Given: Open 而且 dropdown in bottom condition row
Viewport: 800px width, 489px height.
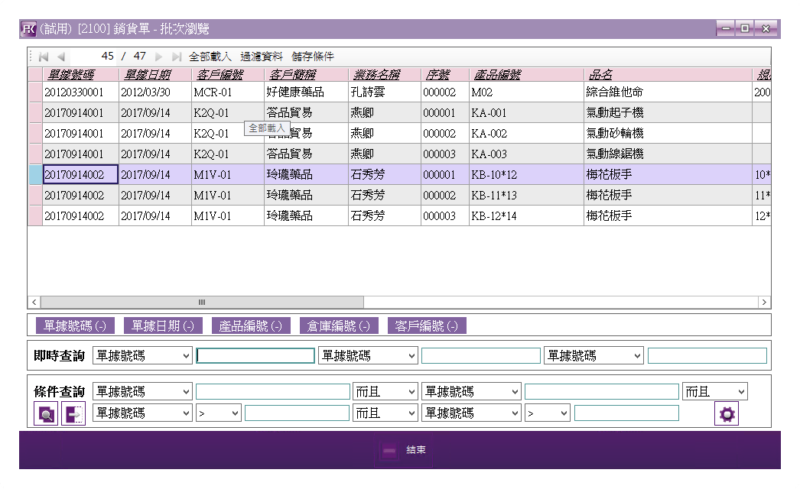Looking at the screenshot, I should pos(385,413).
